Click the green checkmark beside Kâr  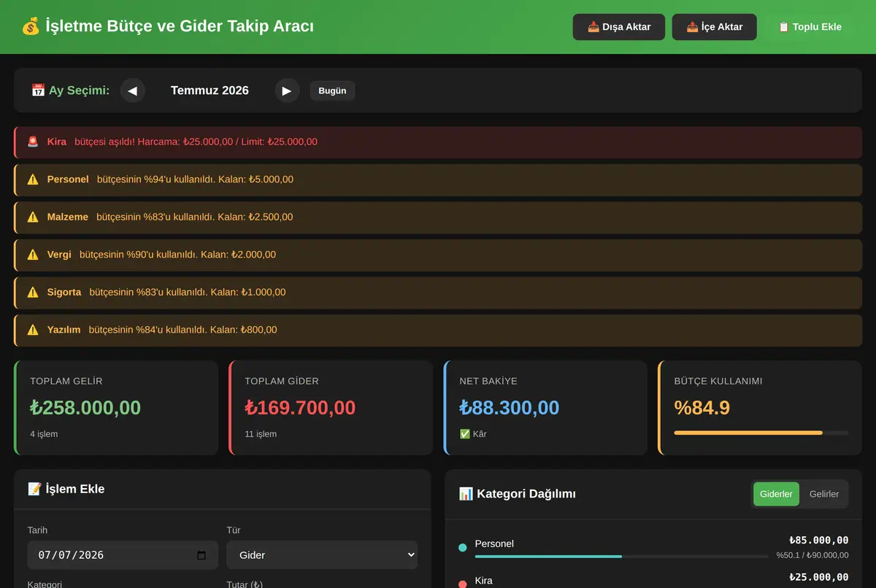click(x=465, y=434)
